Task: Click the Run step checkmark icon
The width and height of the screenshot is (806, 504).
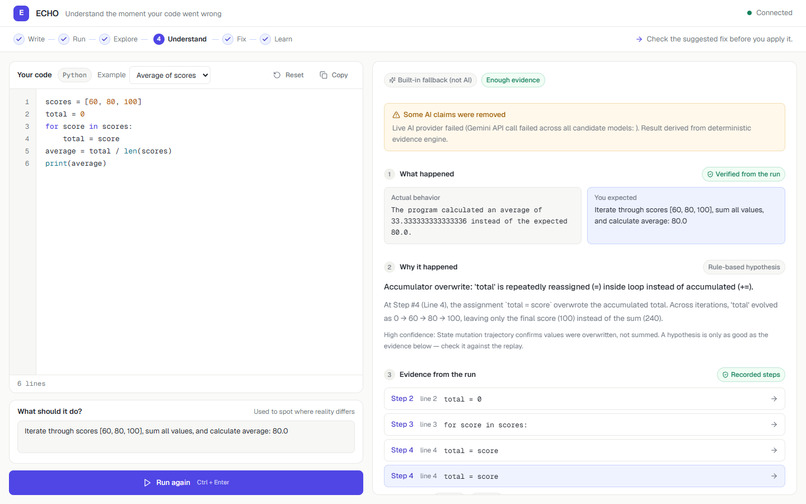Action: [x=64, y=39]
